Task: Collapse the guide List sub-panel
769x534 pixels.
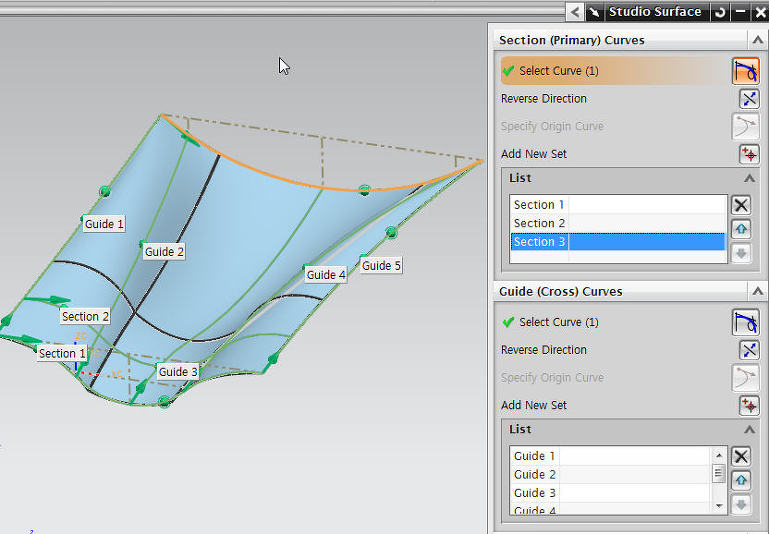Action: pyautogui.click(x=749, y=429)
